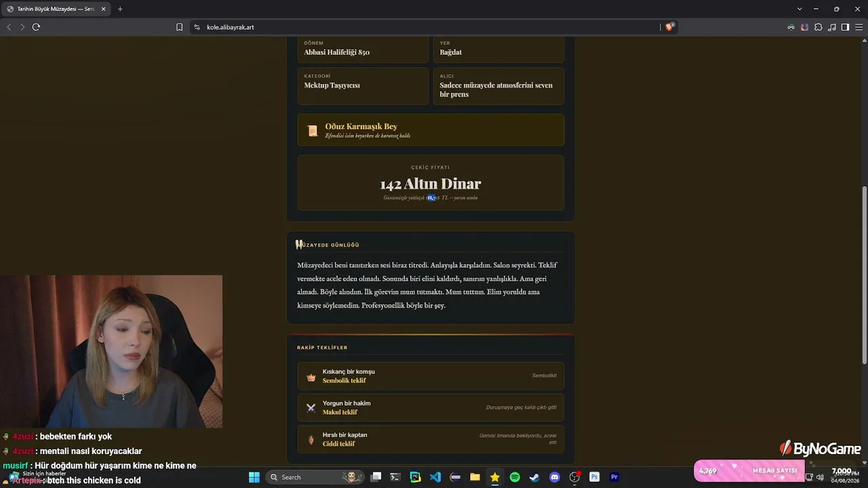
Task: Open the Yer Bağdat card
Action: tap(498, 49)
